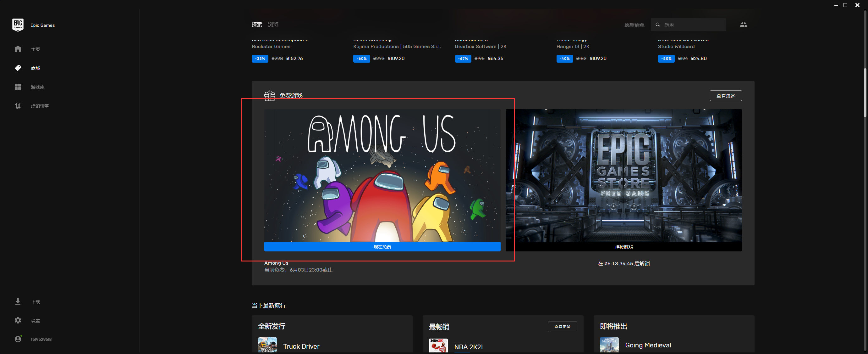Open the 设置 settings gear icon
The image size is (868, 354).
pos(18,320)
